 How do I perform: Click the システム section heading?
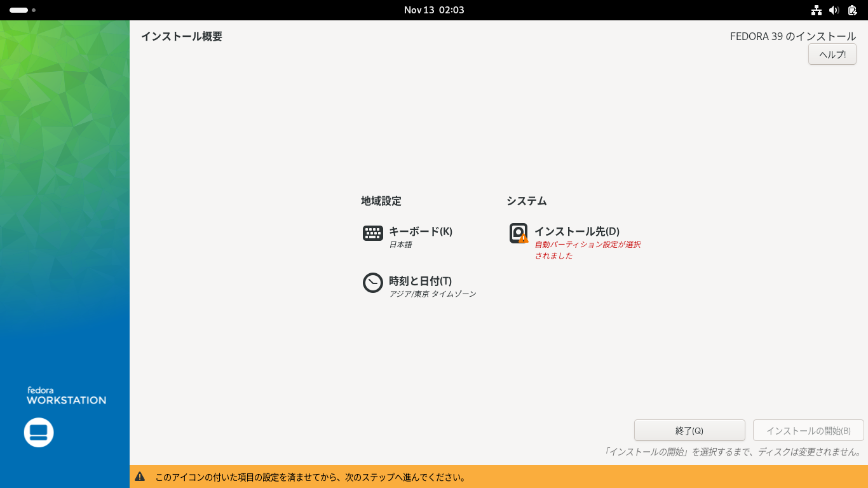527,201
